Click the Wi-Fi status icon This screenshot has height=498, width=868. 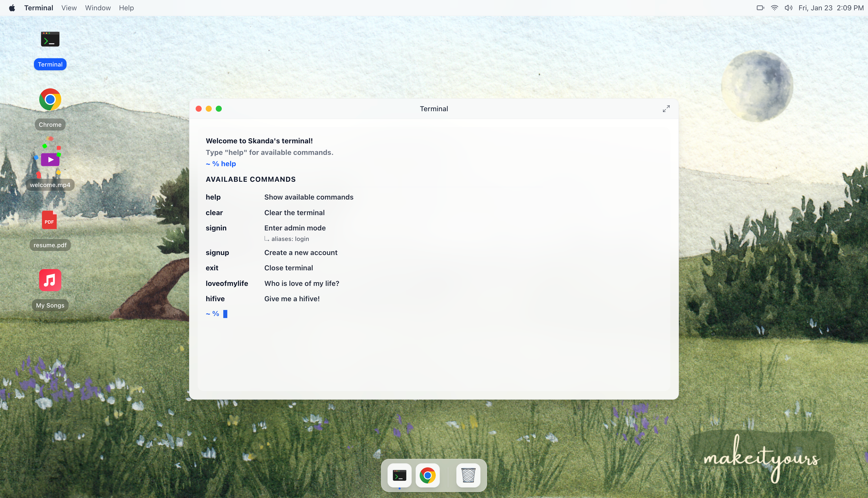point(774,8)
